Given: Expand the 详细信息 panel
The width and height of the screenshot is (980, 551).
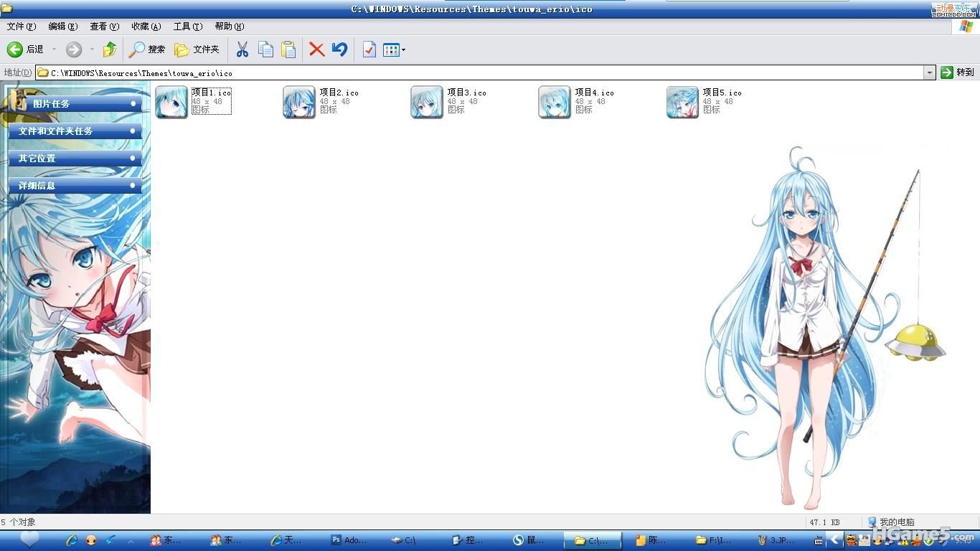Looking at the screenshot, I should 133,186.
